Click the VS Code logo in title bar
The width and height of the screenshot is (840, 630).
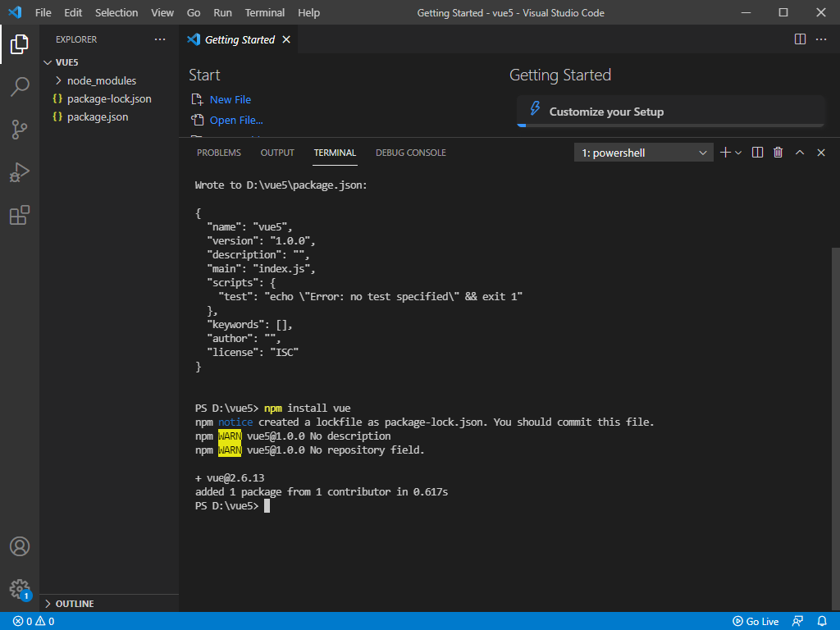pos(15,12)
